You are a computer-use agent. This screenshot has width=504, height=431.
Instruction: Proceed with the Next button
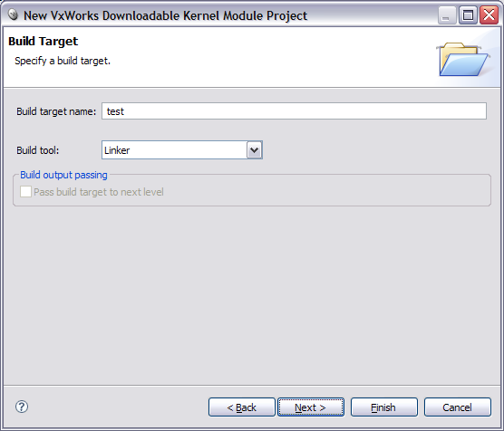click(311, 407)
